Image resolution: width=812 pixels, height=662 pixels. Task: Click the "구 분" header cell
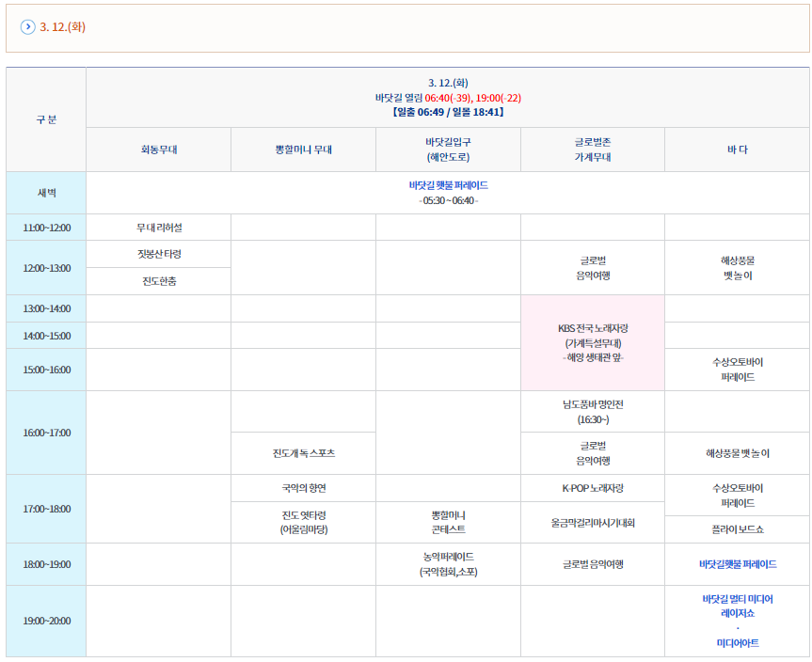[46, 119]
